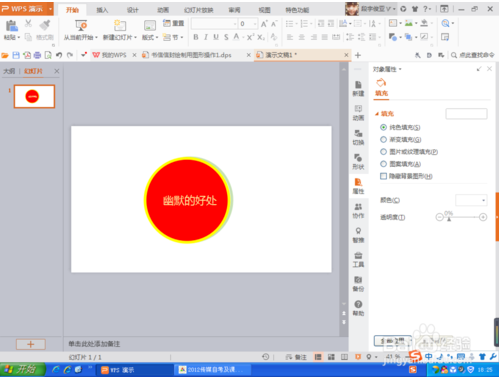The image size is (501, 377).
Task: Click the Print icon in quick access bar
Action: [x=37, y=55]
